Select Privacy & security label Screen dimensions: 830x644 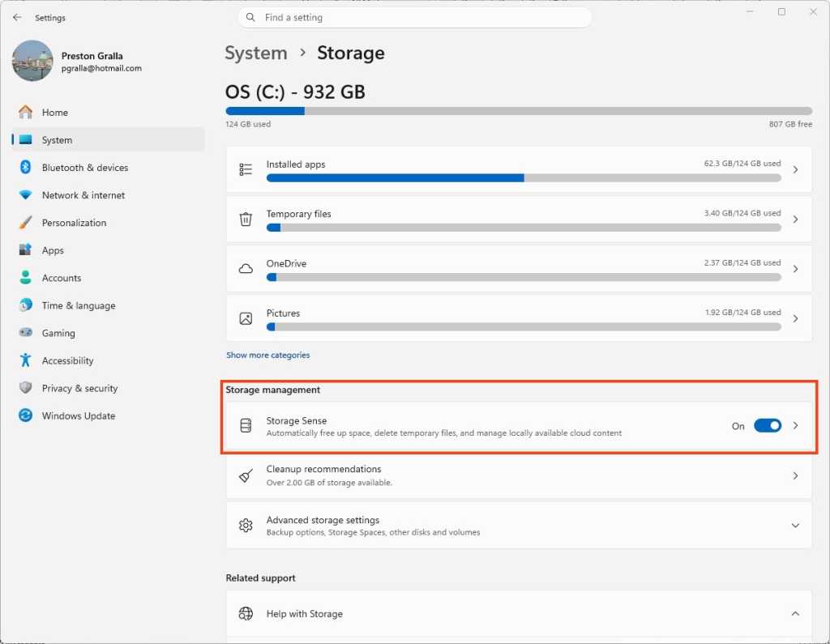click(79, 388)
